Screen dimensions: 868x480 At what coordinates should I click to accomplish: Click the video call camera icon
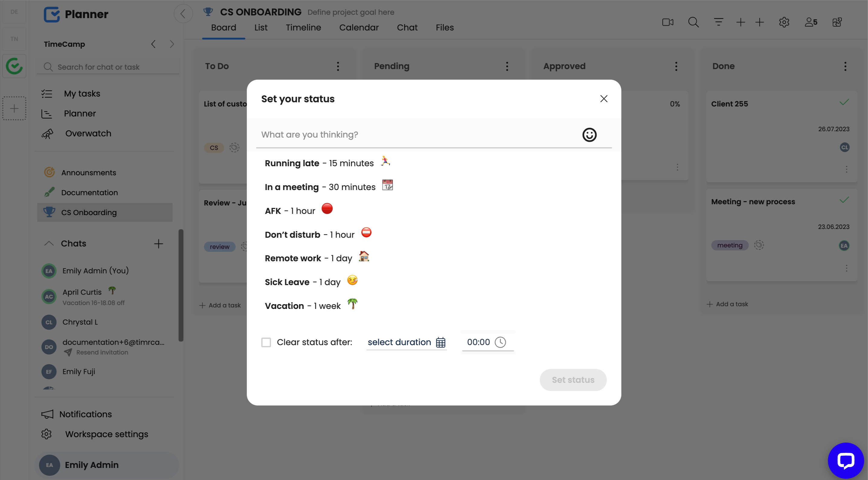(667, 22)
